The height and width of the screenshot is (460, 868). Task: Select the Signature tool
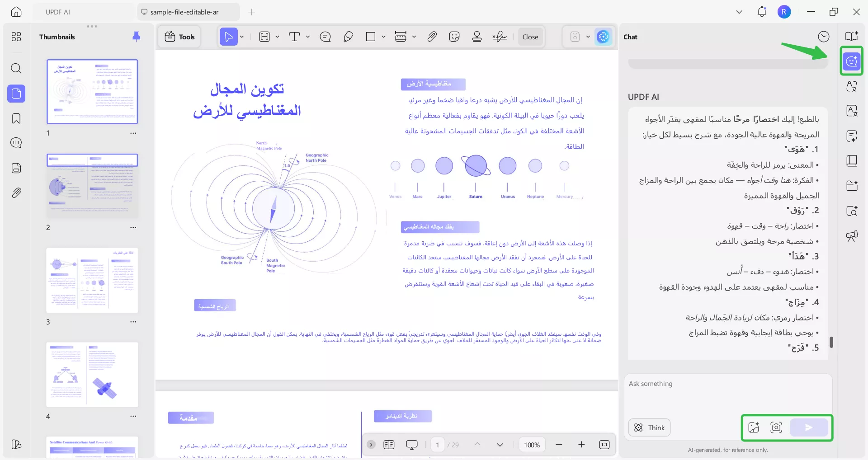(500, 37)
